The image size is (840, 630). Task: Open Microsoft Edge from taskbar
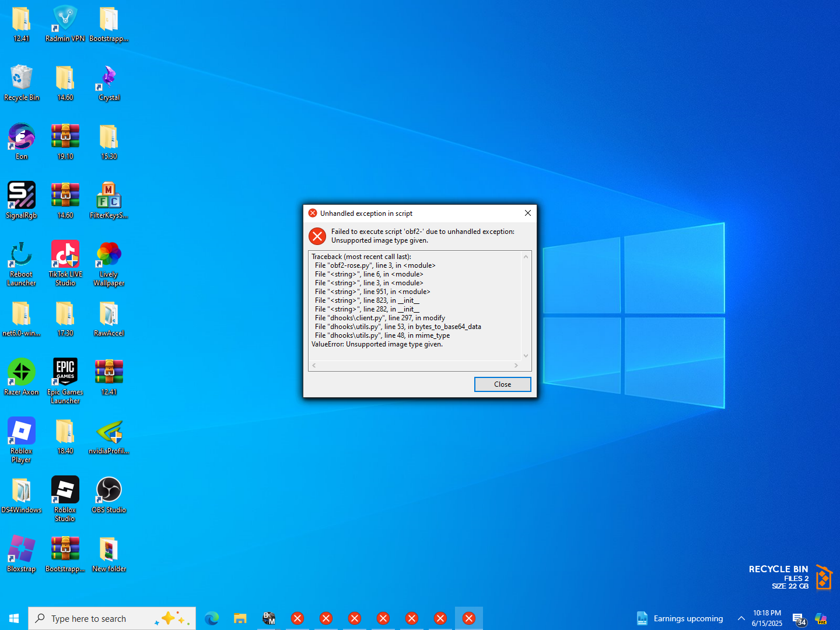tap(212, 618)
